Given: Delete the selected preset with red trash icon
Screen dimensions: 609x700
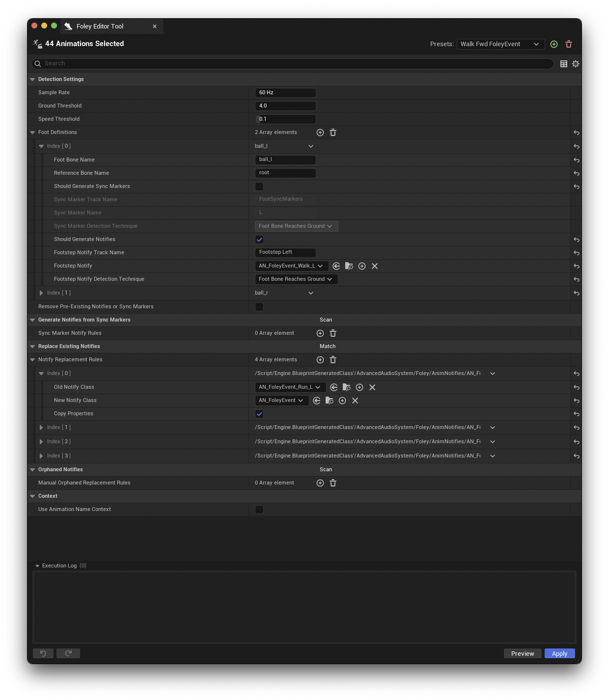Looking at the screenshot, I should (x=569, y=44).
